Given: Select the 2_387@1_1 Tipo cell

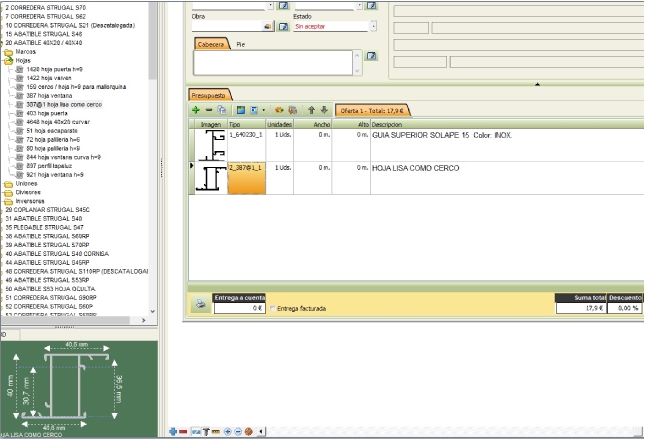Looking at the screenshot, I should click(x=247, y=178).
